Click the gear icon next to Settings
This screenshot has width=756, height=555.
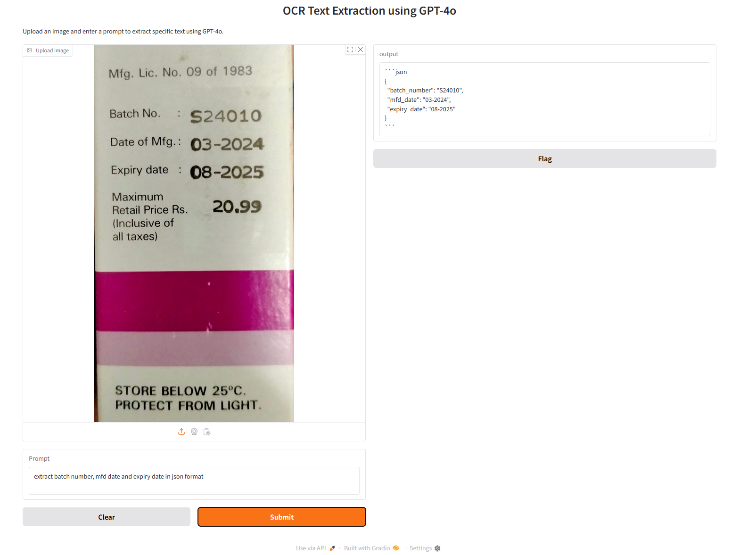point(437,548)
